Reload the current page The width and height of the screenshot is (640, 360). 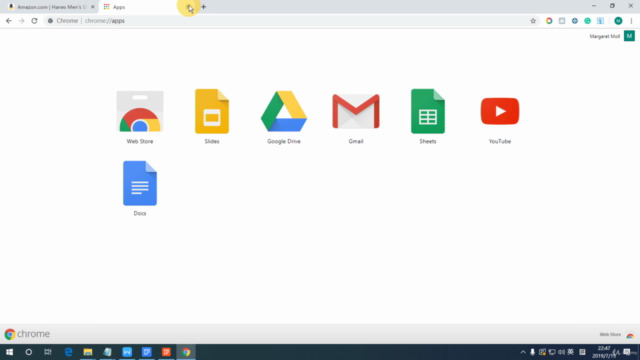[34, 21]
